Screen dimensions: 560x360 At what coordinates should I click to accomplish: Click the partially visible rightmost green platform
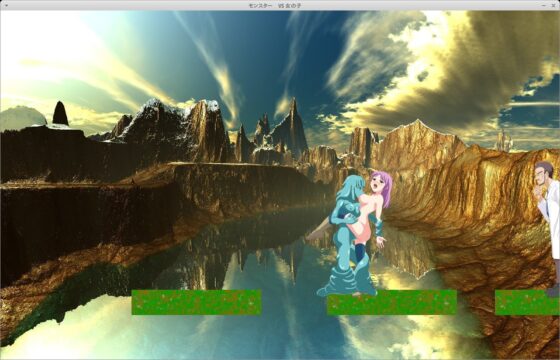click(527, 302)
